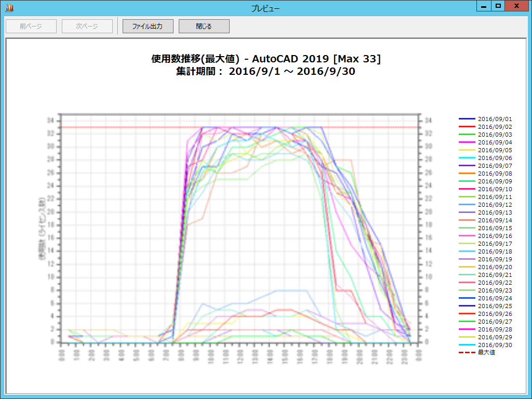Click the Y-axis label 使用数 (ライセンス数)
This screenshot has height=399, width=532.
point(42,229)
